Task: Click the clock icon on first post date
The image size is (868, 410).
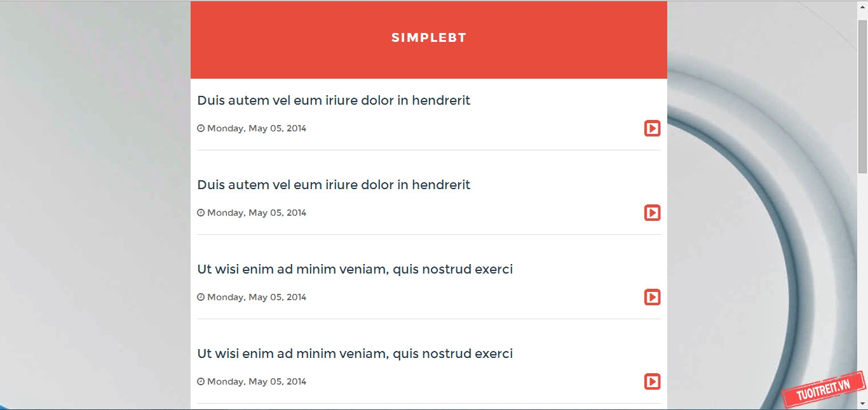Action: coord(201,128)
